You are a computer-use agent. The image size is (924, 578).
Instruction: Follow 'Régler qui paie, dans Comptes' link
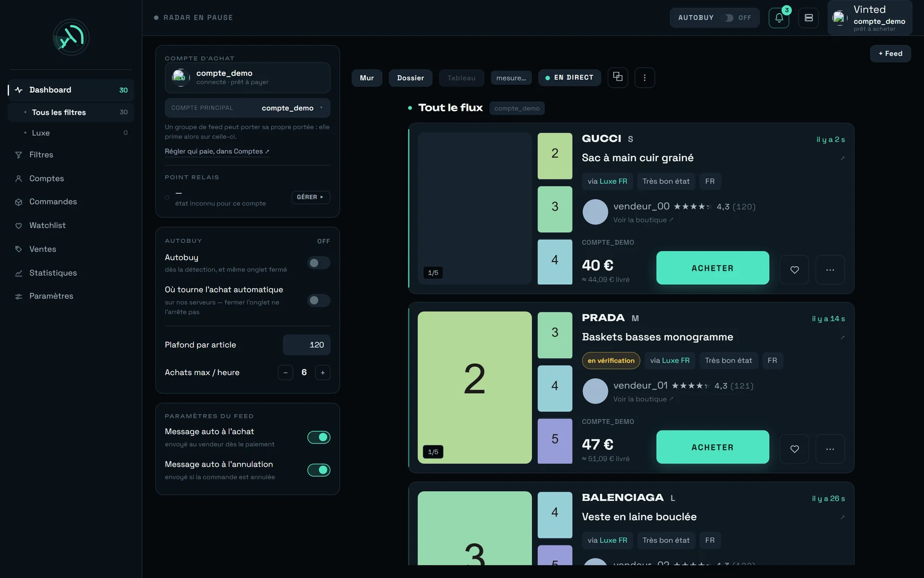(x=217, y=151)
